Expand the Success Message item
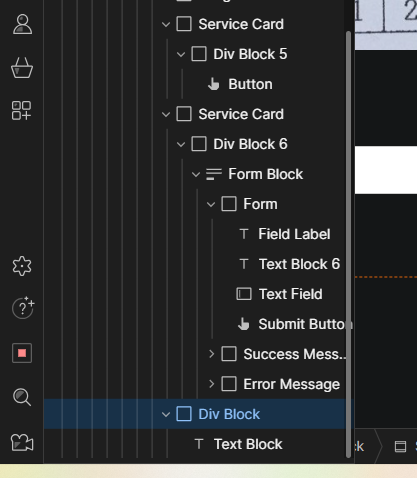Image resolution: width=417 pixels, height=478 pixels. [211, 354]
